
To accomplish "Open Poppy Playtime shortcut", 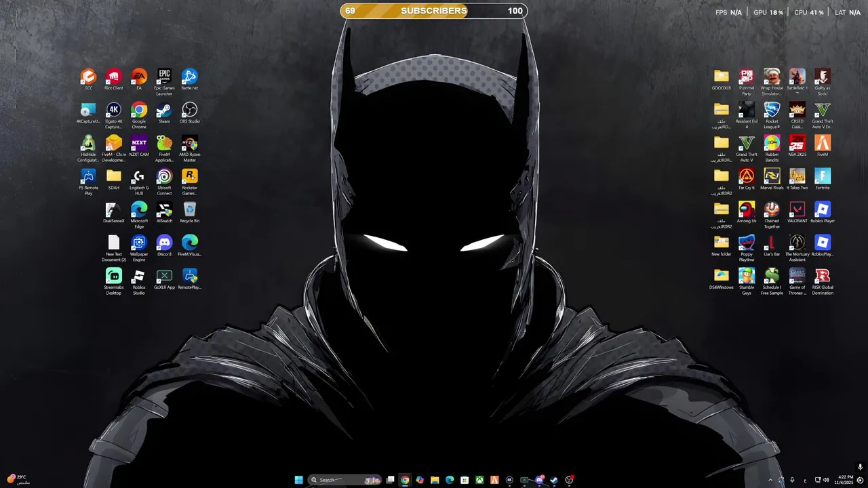I will 747,249.
